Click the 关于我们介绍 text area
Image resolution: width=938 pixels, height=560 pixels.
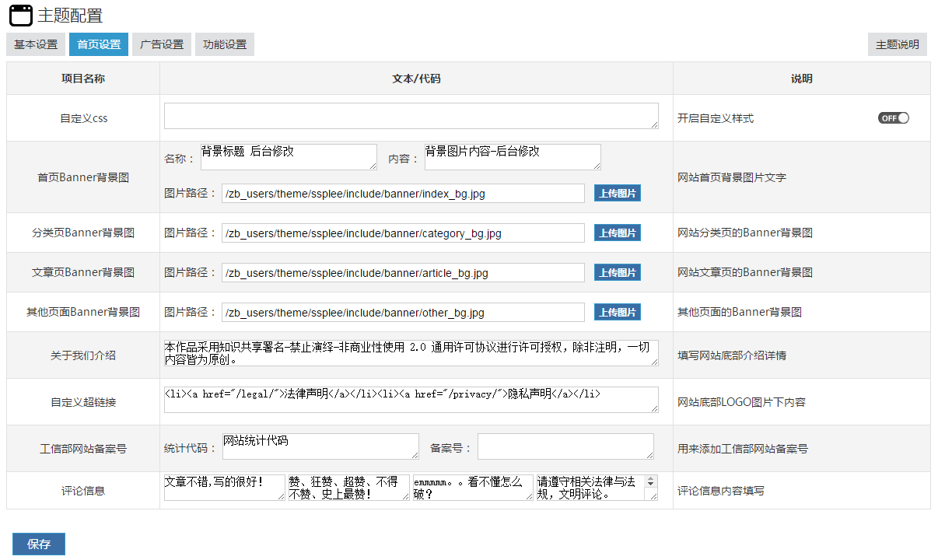coord(411,352)
